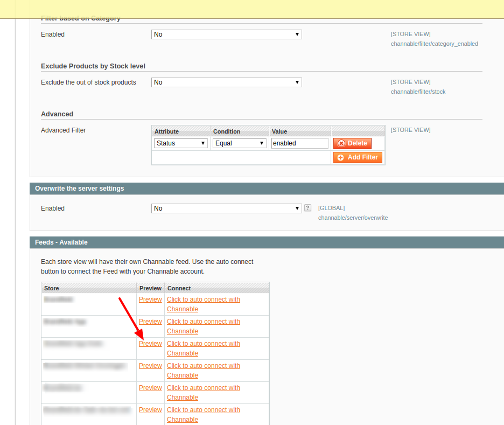Open the Condition dropdown showing Equal
The width and height of the screenshot is (504, 425).
click(239, 143)
